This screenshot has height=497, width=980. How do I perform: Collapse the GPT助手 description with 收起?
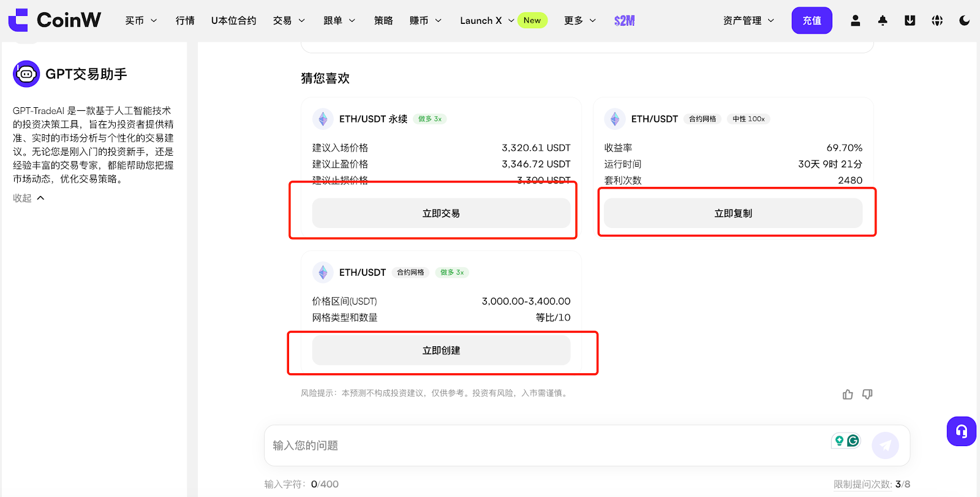(x=29, y=198)
